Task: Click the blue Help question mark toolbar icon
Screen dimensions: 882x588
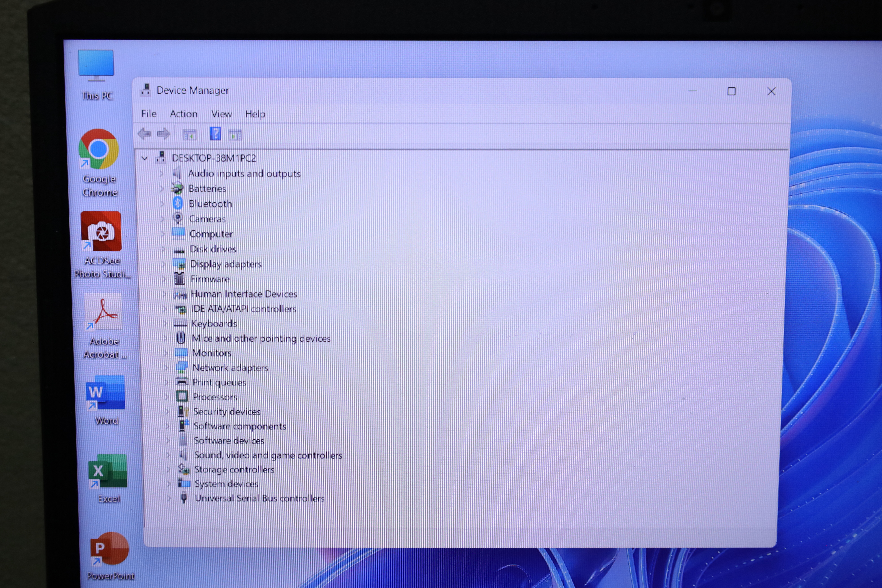Action: coord(215,134)
